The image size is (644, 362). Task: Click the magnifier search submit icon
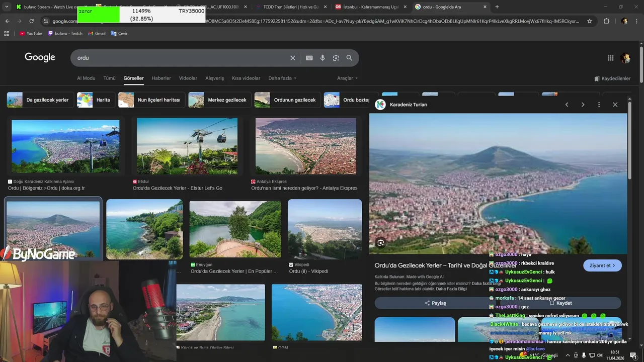349,58
